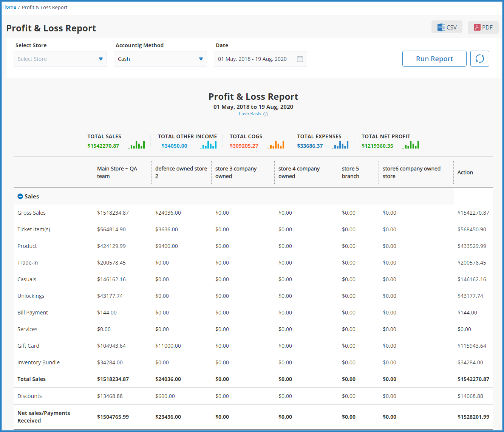Click the Trade-in row label
The width and height of the screenshot is (504, 432).
click(28, 263)
